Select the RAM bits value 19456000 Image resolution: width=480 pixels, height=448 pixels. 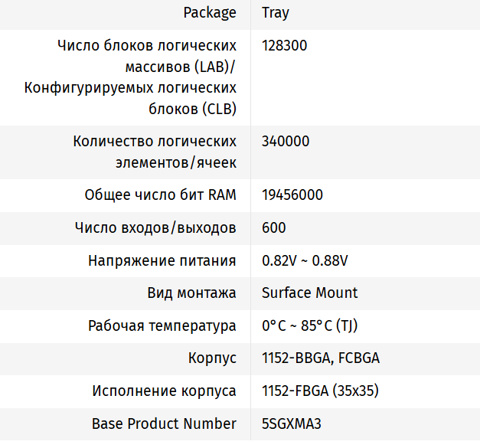pos(292,195)
